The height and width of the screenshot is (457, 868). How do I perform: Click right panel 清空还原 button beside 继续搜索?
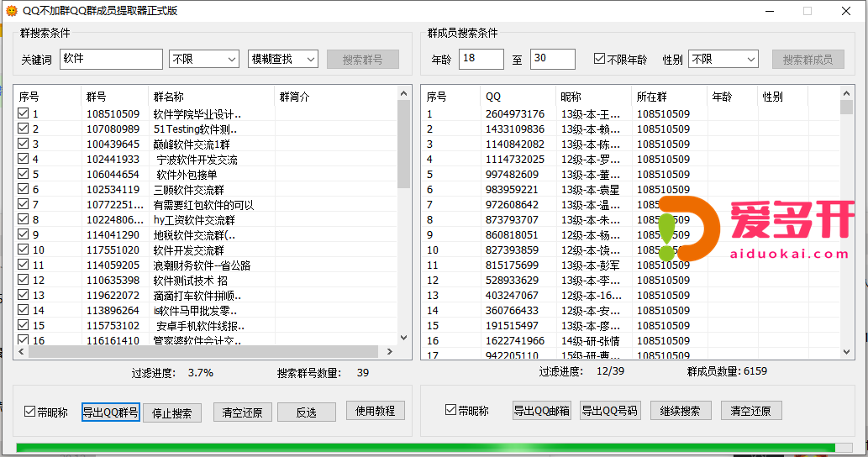[x=750, y=411]
